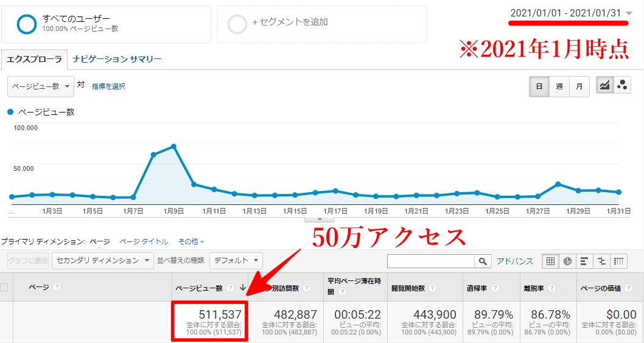Click help icon beside 離脱率 header
Viewport: 644px width, 343px height.
551,288
